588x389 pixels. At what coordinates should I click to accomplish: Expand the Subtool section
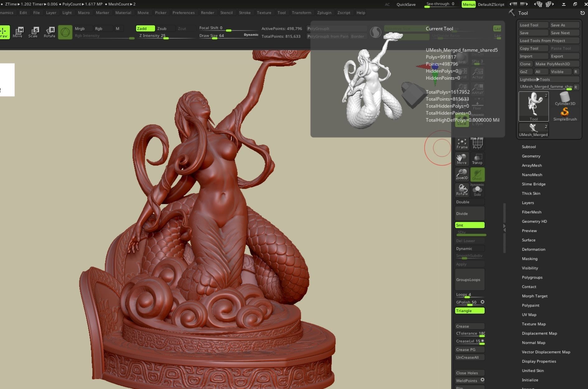coord(529,147)
